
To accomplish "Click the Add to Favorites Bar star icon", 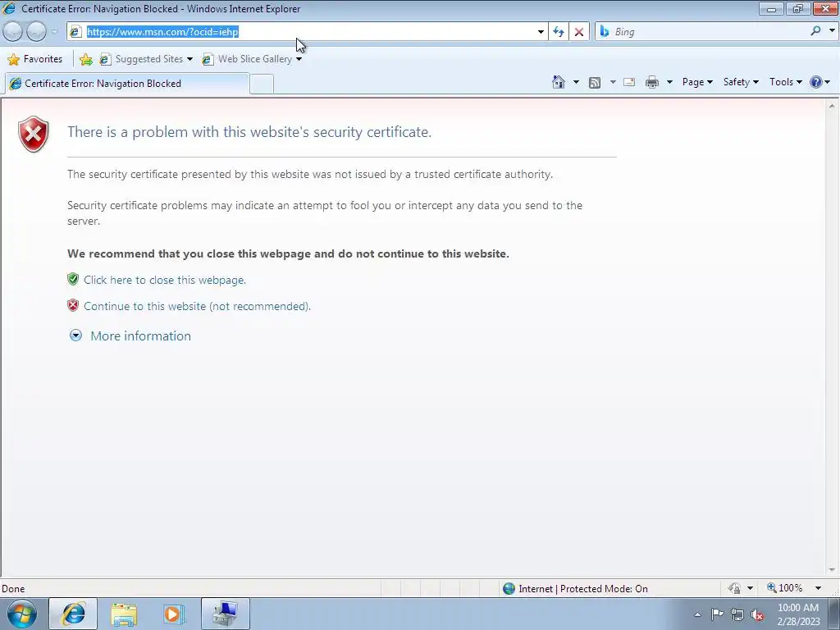I will point(85,59).
